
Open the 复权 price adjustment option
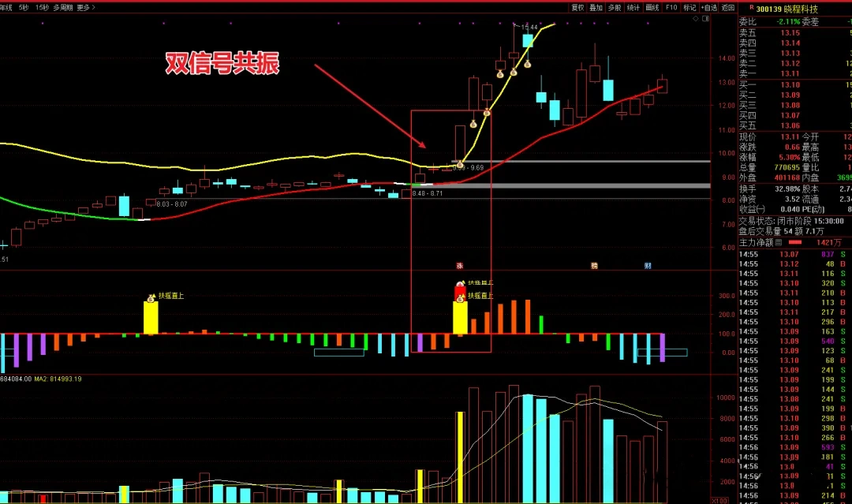(577, 8)
